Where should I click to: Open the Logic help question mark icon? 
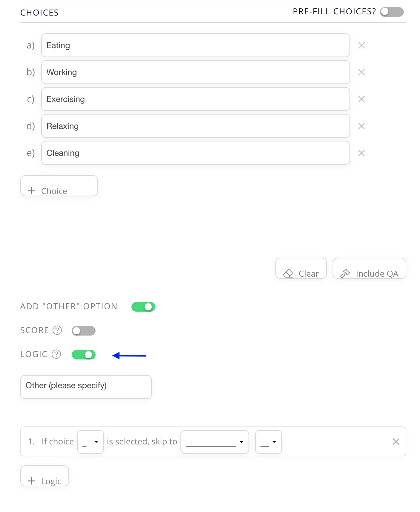(56, 354)
